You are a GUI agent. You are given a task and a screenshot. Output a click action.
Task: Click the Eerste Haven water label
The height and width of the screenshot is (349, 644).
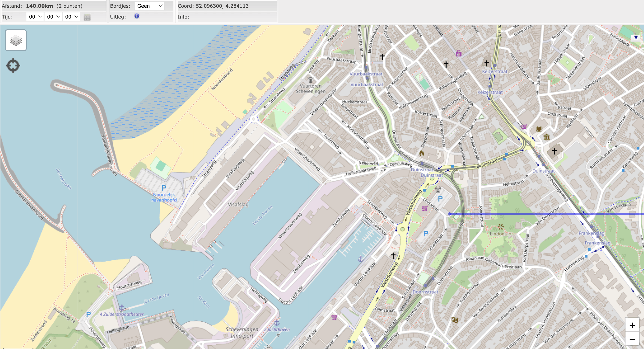click(x=262, y=215)
